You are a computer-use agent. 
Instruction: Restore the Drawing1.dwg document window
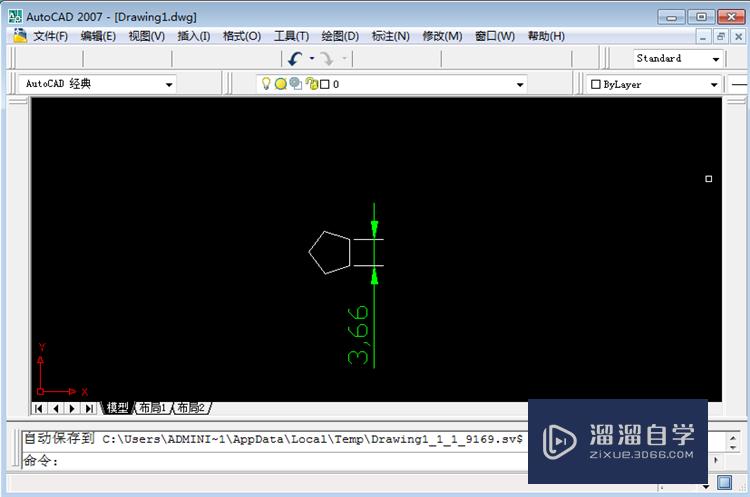click(720, 37)
